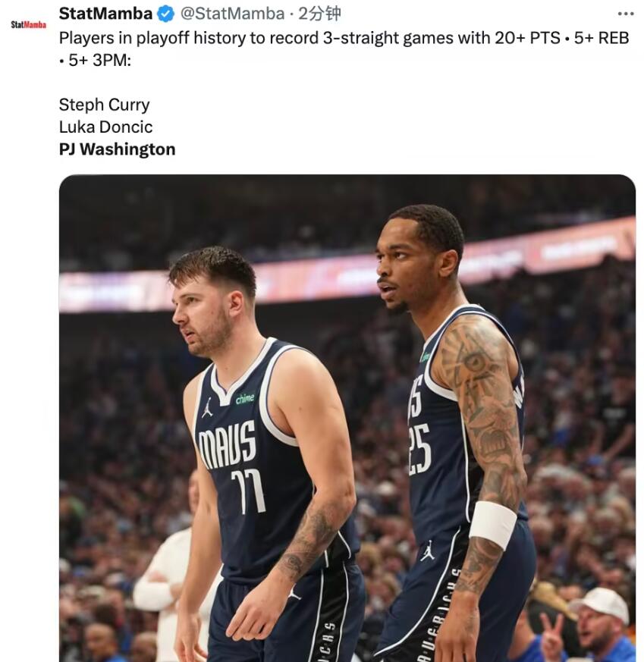Click the white wristband on tattooed arm
The image size is (644, 662).
pos(493,525)
